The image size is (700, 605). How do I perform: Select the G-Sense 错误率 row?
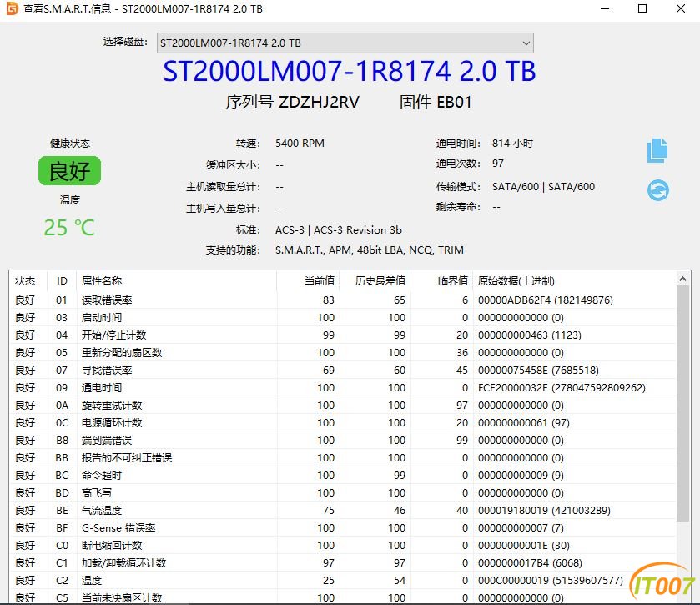(x=342, y=527)
